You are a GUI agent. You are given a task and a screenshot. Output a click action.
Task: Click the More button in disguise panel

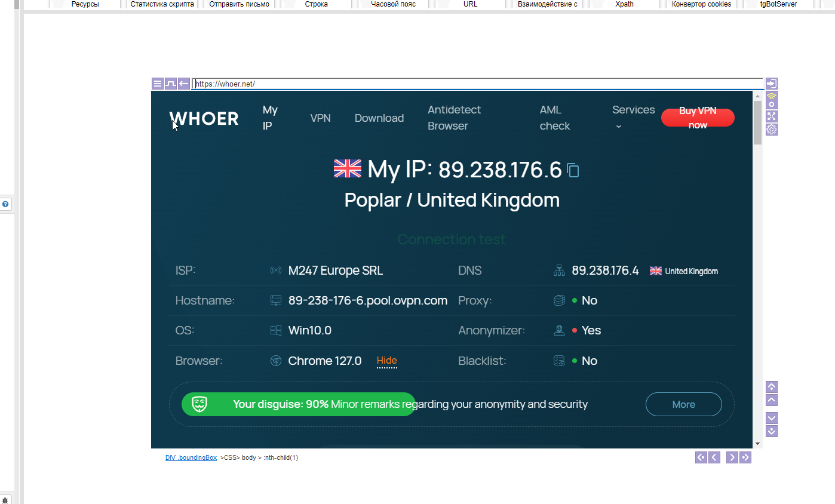point(683,404)
